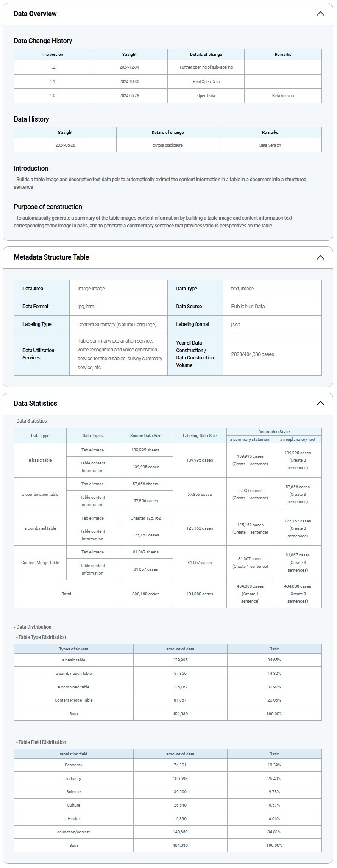Click the 34.65% ratio cell
The width and height of the screenshot is (337, 868).
[x=274, y=660]
